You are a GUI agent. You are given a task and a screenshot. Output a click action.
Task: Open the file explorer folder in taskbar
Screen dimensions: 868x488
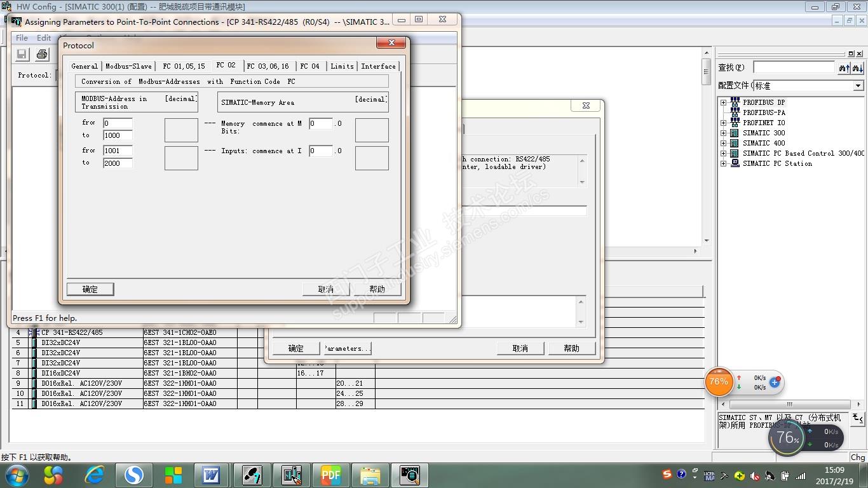click(370, 475)
